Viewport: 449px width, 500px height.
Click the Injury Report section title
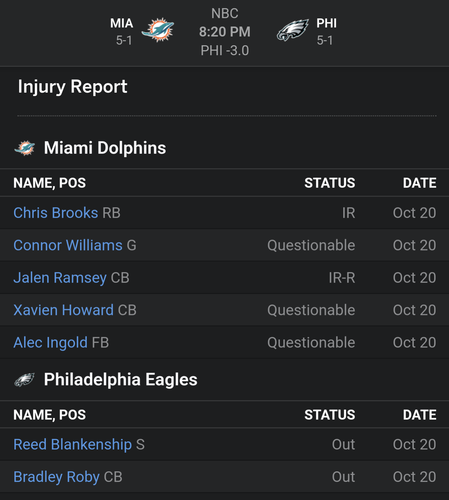coord(72,87)
